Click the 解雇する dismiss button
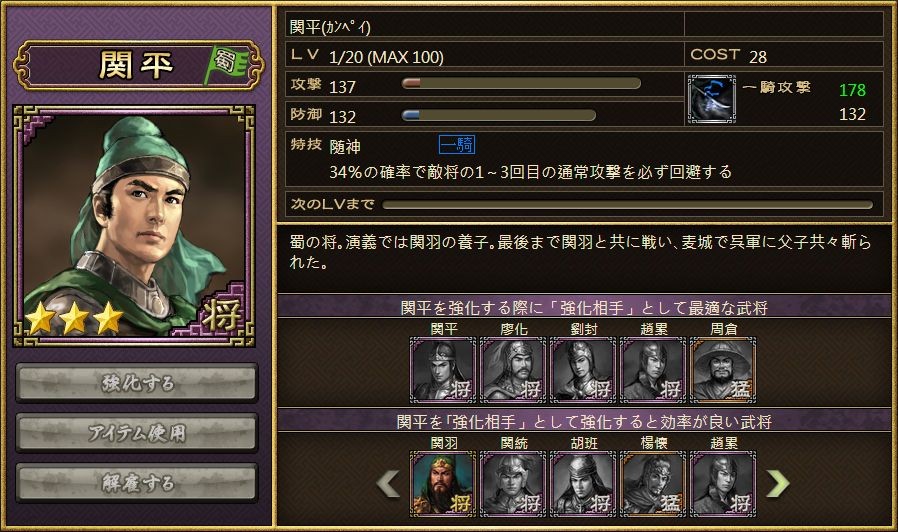 137,483
